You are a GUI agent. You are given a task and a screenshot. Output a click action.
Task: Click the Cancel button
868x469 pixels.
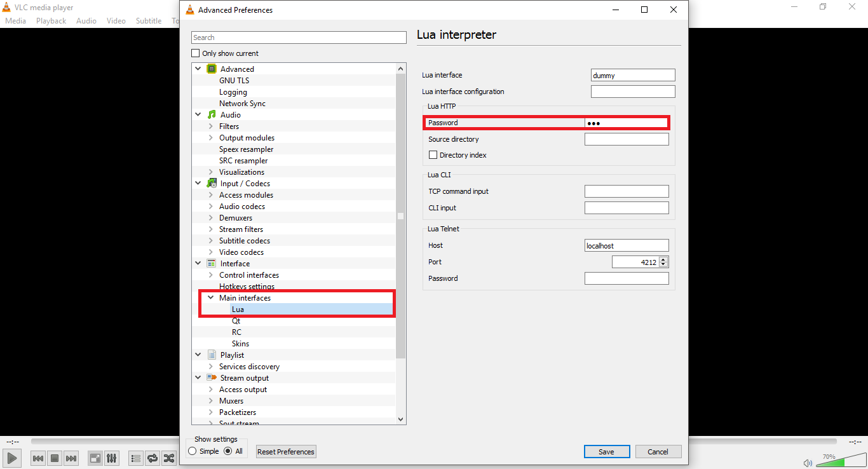(x=658, y=451)
